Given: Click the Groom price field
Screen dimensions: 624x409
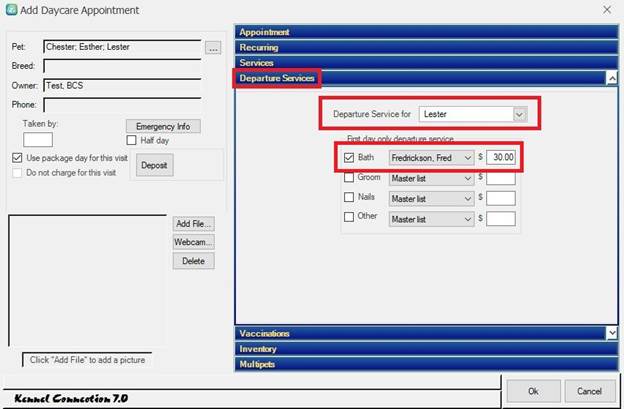Looking at the screenshot, I should click(501, 178).
